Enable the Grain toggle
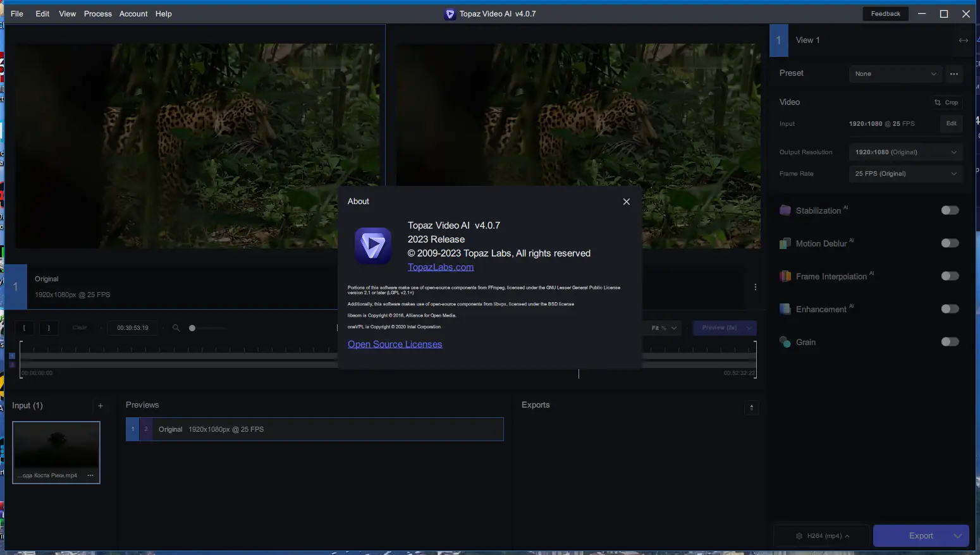 tap(950, 342)
